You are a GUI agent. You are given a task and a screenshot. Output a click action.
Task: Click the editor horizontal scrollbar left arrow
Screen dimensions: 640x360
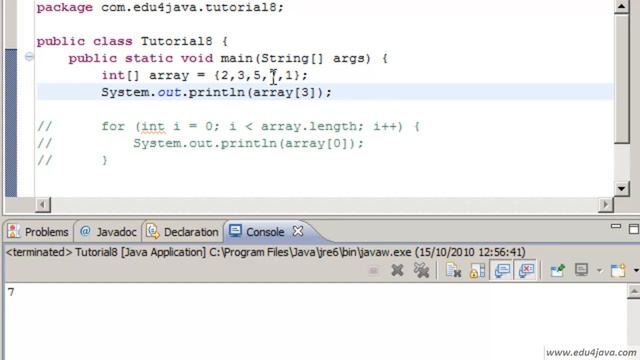(42, 204)
